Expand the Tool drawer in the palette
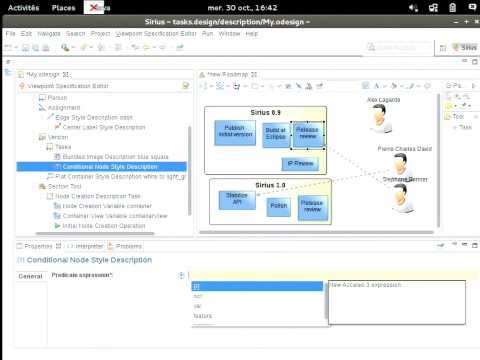This screenshot has height=360, width=480. [x=458, y=117]
